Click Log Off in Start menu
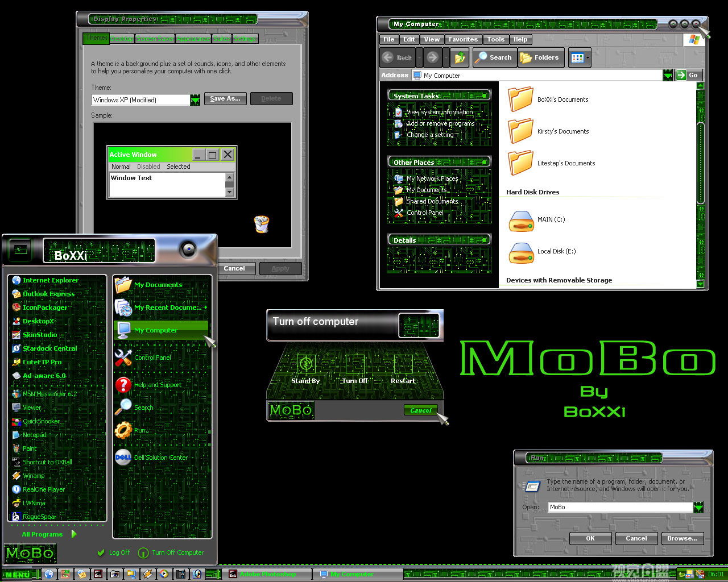 tap(113, 552)
